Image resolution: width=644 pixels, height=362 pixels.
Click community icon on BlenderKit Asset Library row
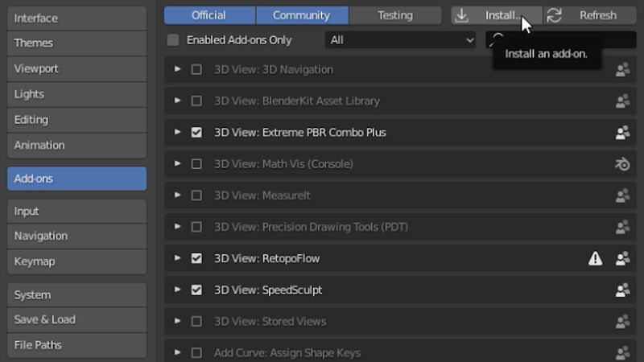pyautogui.click(x=622, y=101)
